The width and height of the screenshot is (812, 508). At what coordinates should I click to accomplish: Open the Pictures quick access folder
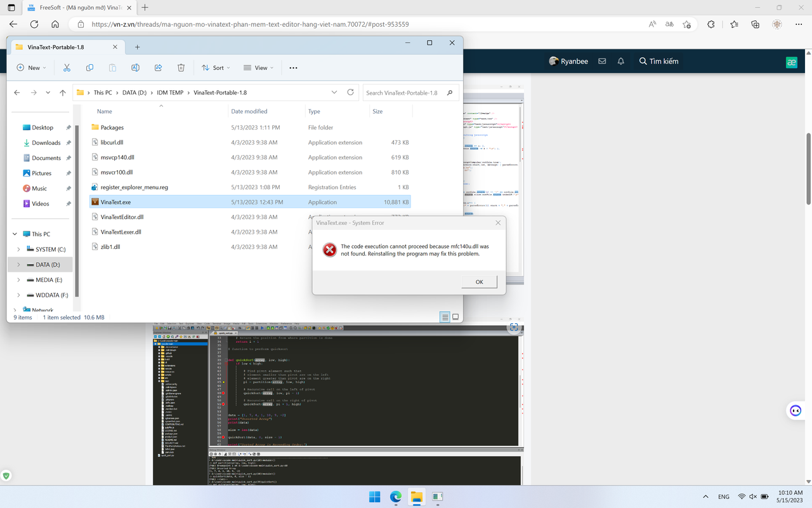[41, 173]
